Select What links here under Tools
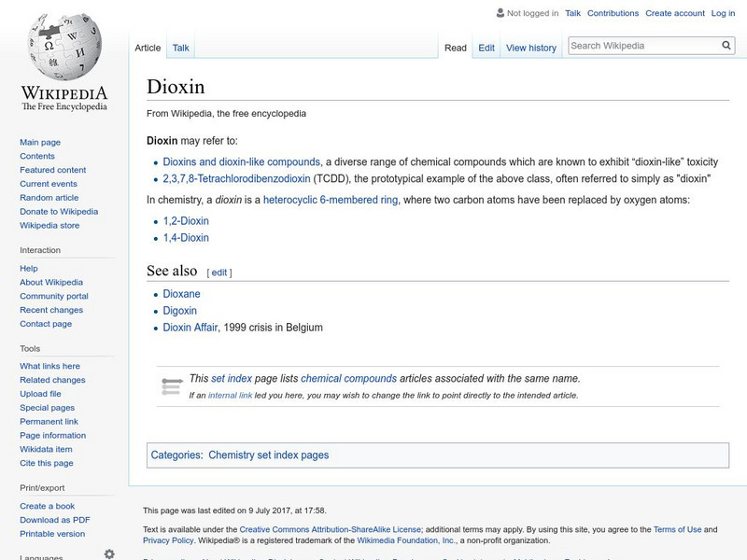This screenshot has height=560, width=747. [x=49, y=366]
